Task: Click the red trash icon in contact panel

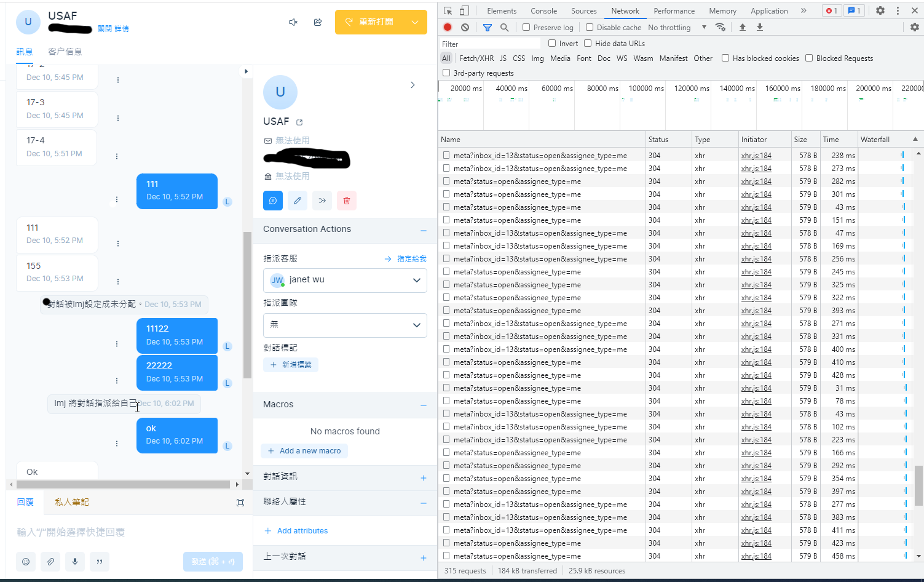Action: [346, 200]
